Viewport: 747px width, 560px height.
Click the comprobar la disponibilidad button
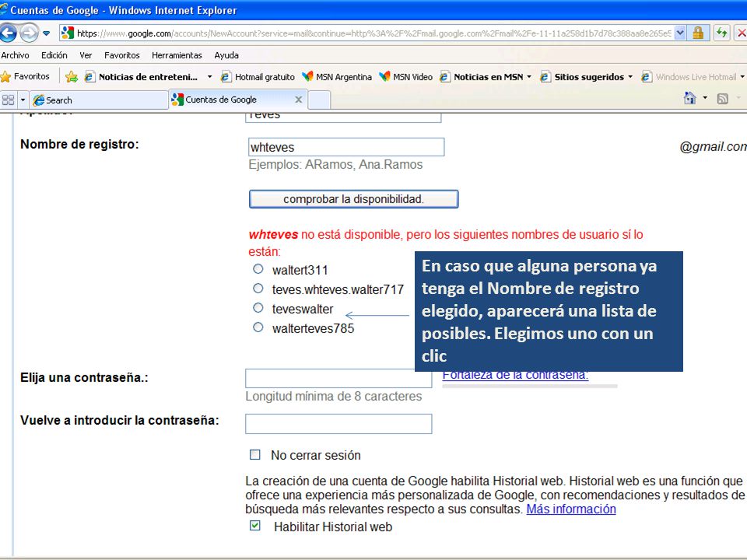[x=353, y=199]
